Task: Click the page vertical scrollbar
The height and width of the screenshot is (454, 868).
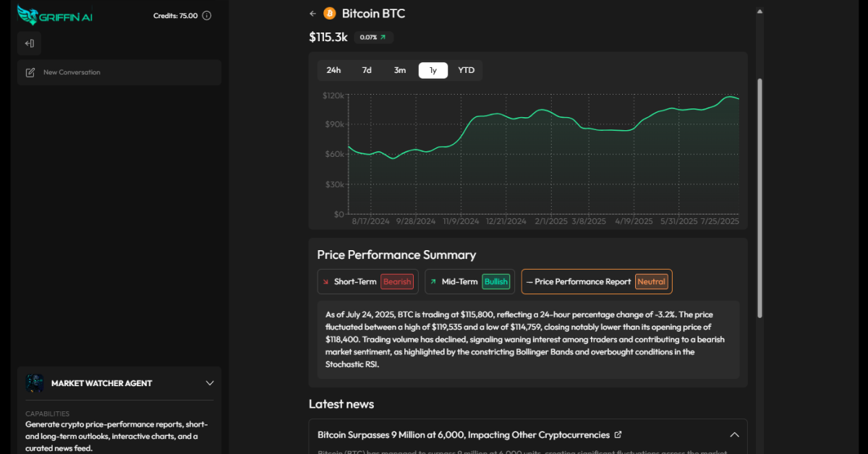Action: tap(759, 198)
